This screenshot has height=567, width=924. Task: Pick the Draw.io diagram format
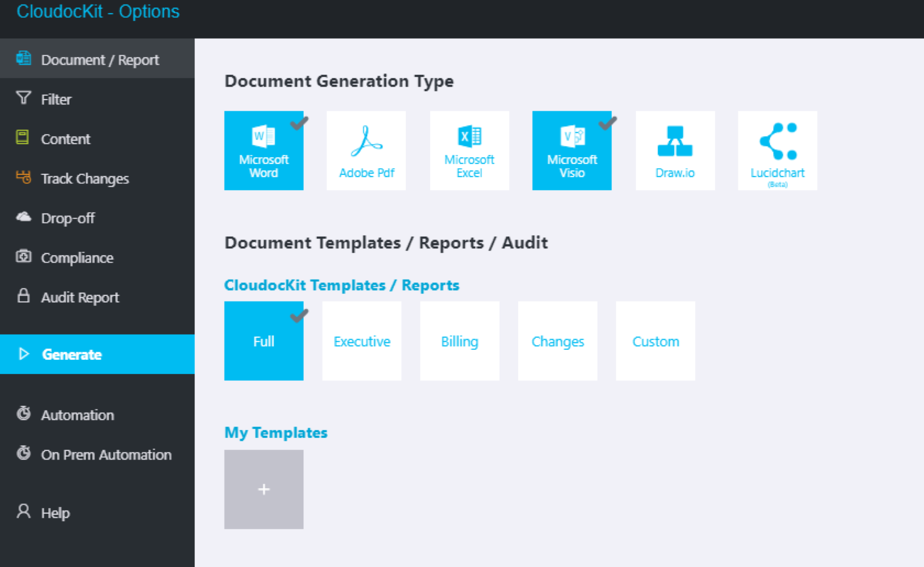click(674, 151)
